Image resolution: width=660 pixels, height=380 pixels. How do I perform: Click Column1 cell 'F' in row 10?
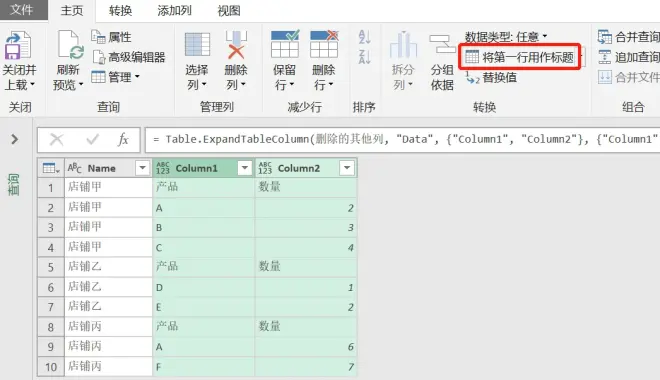(203, 367)
